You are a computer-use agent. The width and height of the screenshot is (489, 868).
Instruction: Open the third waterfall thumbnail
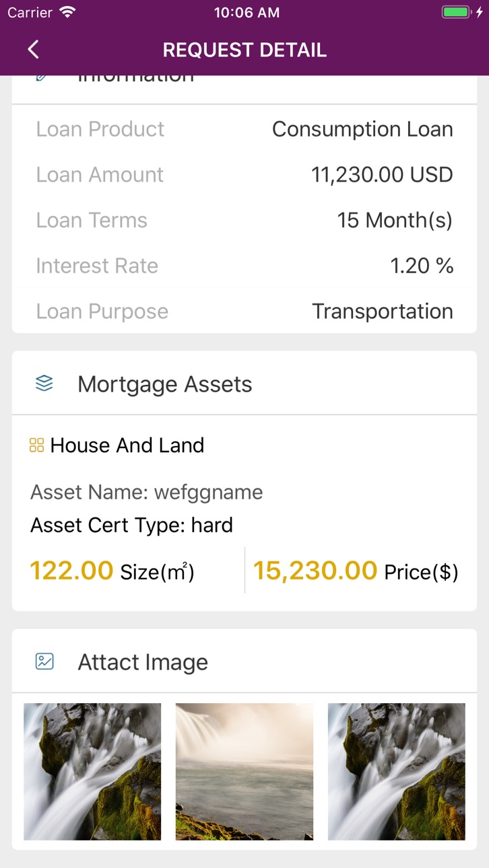coord(397,772)
